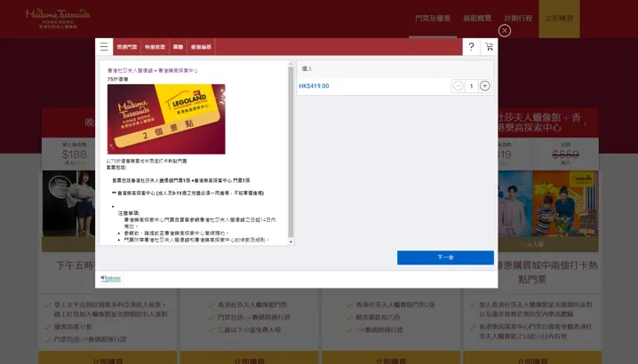The image size is (638, 364).
Task: Click the Madame Tussauds + Legoland product title link
Action: pos(153,71)
